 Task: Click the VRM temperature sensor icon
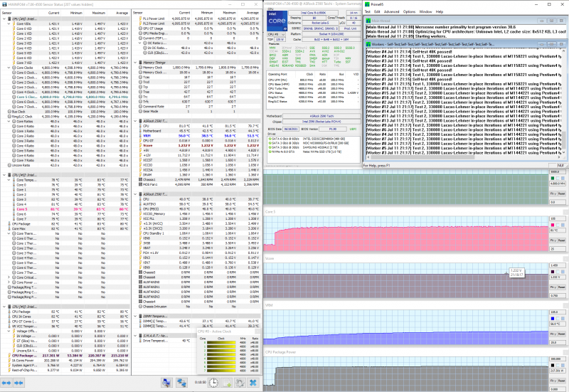[x=140, y=136]
